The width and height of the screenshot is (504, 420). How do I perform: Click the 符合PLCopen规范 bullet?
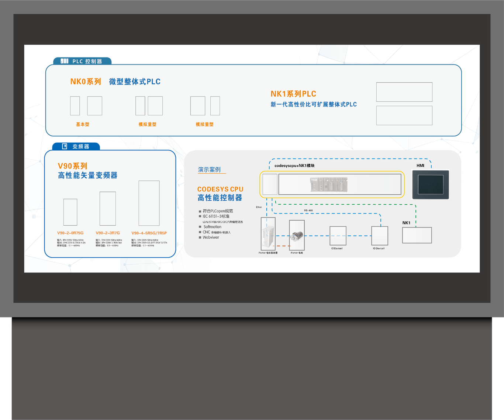click(x=218, y=211)
